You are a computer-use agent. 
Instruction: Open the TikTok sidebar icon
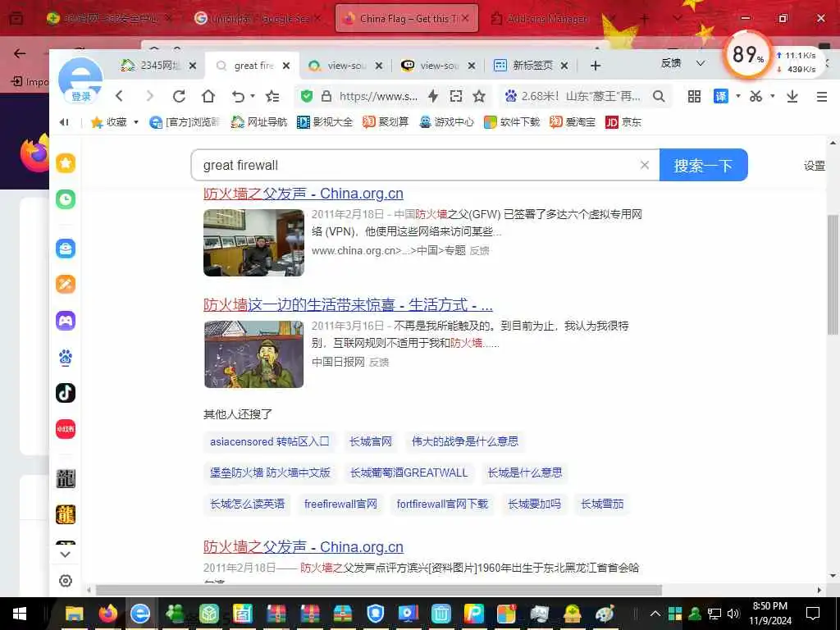tap(66, 393)
